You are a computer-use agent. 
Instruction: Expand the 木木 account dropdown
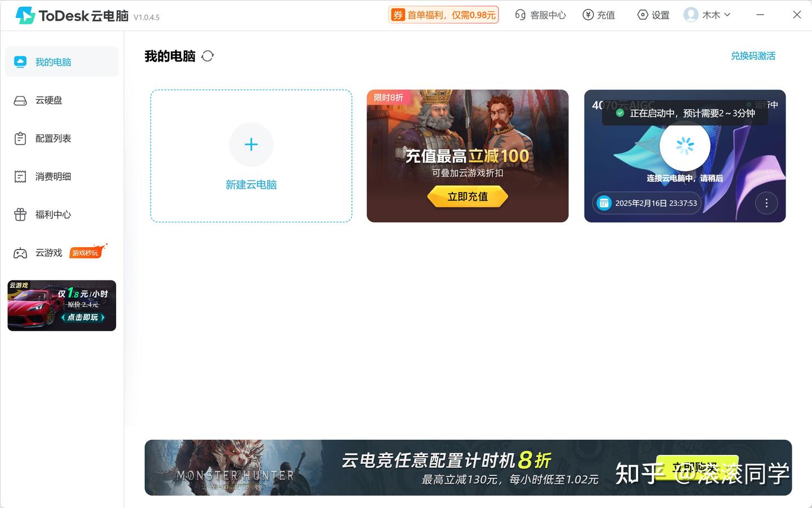(707, 15)
